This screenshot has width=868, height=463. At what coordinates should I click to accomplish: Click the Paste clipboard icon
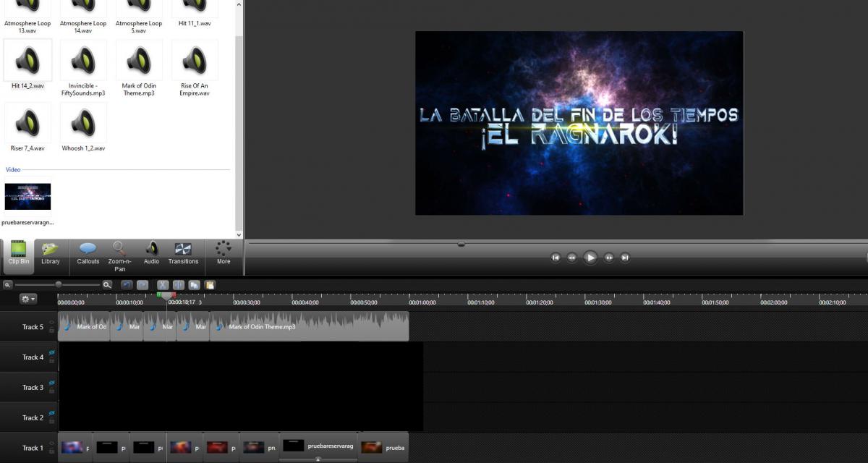[x=210, y=285]
